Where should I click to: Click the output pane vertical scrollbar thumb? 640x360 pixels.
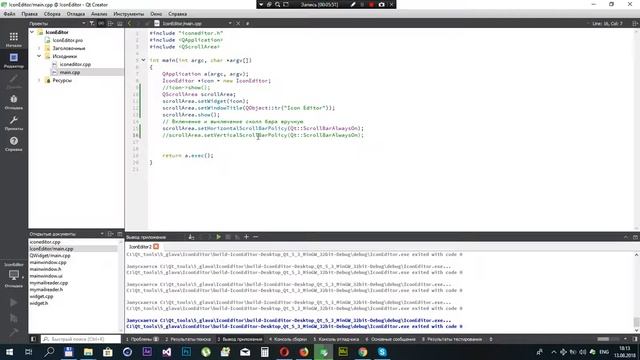636,322
